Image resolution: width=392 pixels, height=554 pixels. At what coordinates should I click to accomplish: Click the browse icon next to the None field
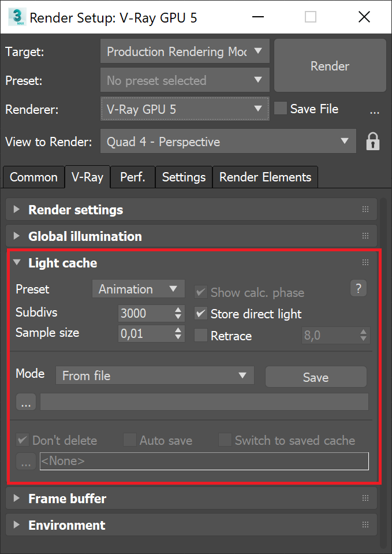[25, 461]
